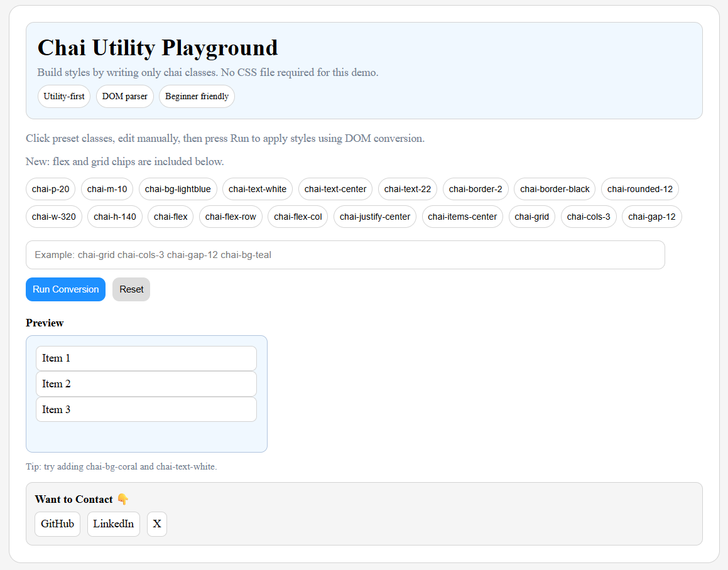The width and height of the screenshot is (728, 570).
Task: Select Item 1 in the preview
Action: (146, 358)
